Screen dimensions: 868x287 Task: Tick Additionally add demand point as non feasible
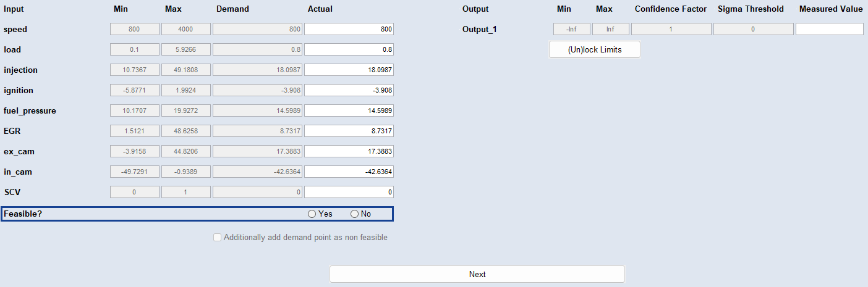[x=217, y=237]
